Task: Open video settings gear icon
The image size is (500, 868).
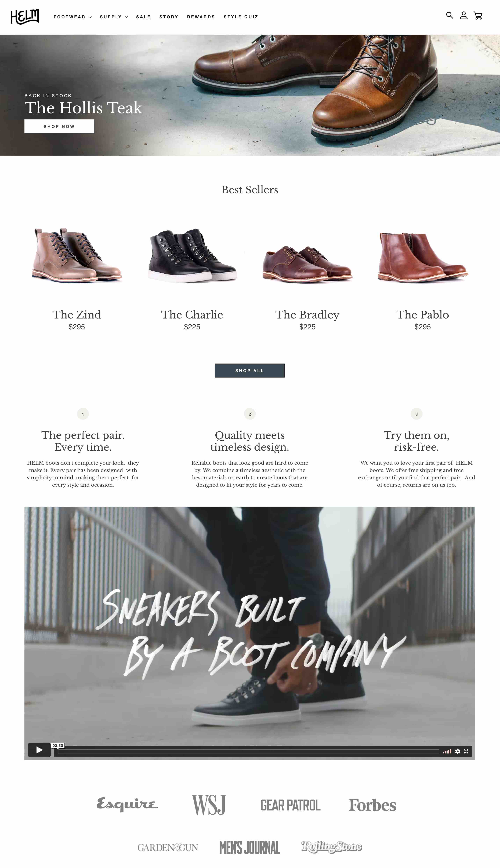Action: click(x=457, y=751)
